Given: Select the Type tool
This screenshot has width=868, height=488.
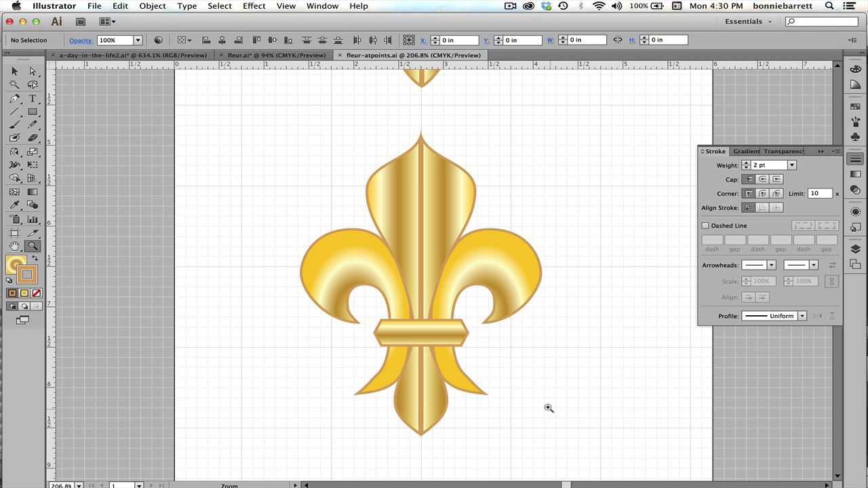Looking at the screenshot, I should click(x=31, y=99).
